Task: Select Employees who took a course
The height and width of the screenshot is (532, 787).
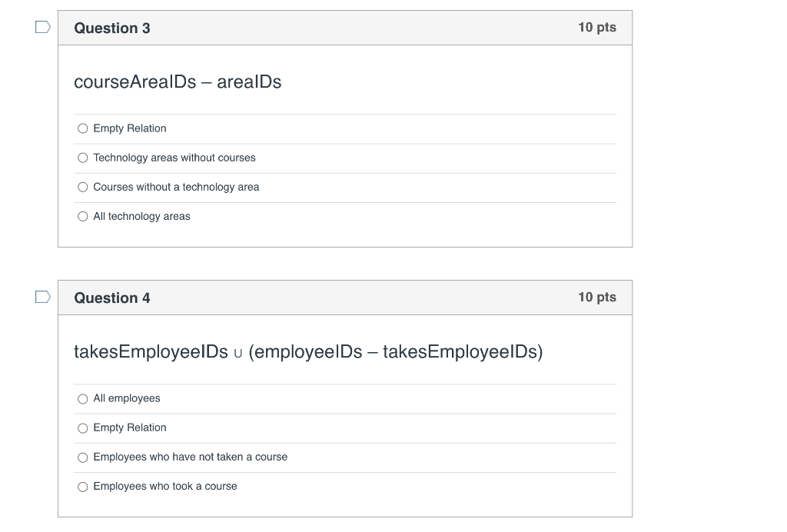Action: point(83,487)
